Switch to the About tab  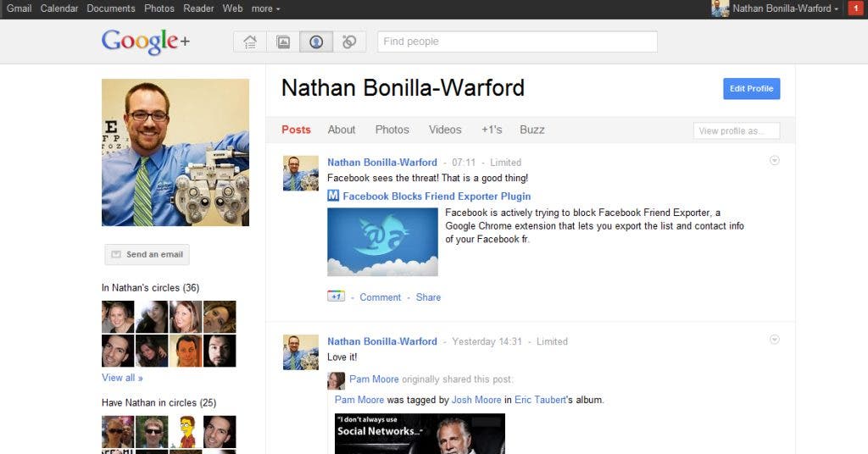(x=342, y=130)
